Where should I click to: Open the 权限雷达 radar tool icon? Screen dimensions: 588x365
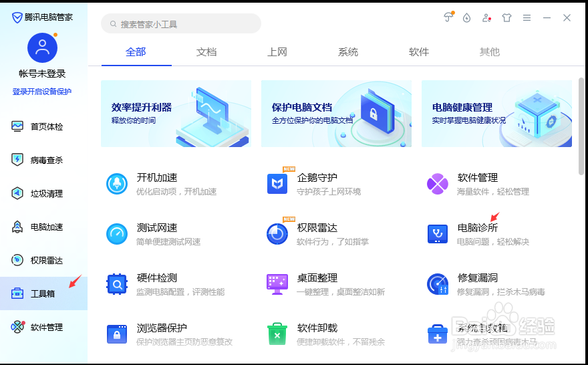[x=277, y=234]
